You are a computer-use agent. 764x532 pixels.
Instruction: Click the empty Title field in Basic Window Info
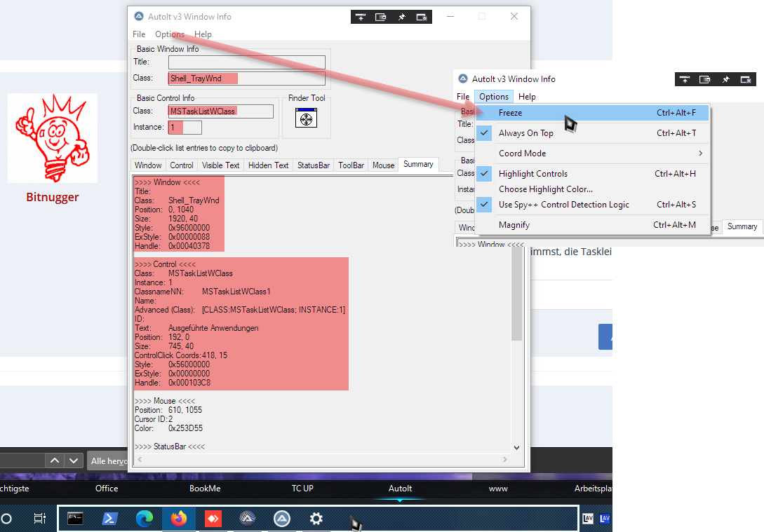pyautogui.click(x=246, y=62)
